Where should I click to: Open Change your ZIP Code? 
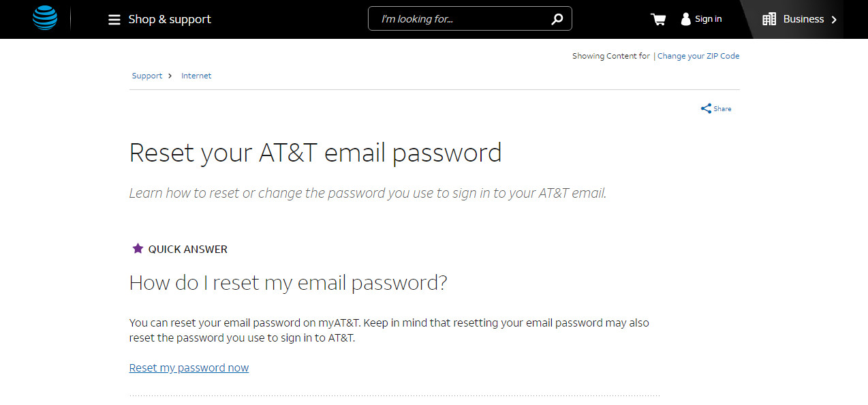pos(698,55)
